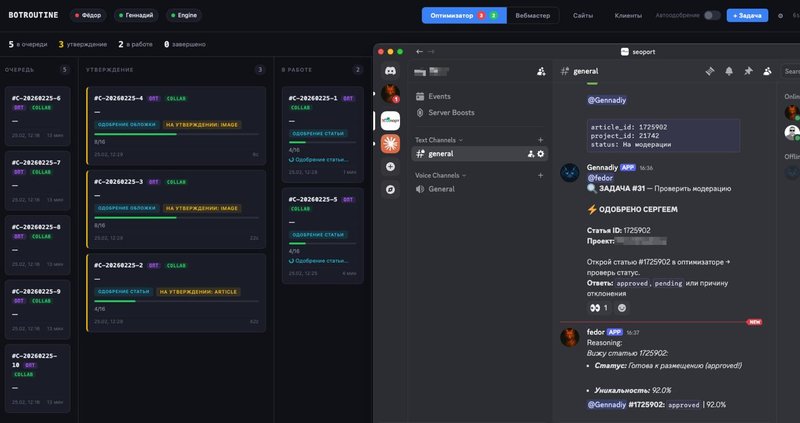
Task: Click Gennadiy username in message header
Action: point(602,167)
